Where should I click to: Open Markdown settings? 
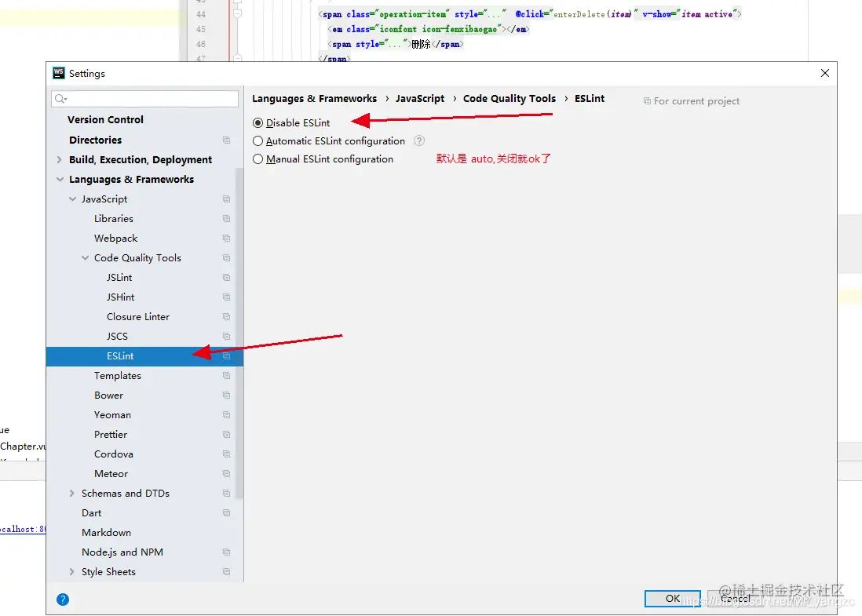(107, 533)
